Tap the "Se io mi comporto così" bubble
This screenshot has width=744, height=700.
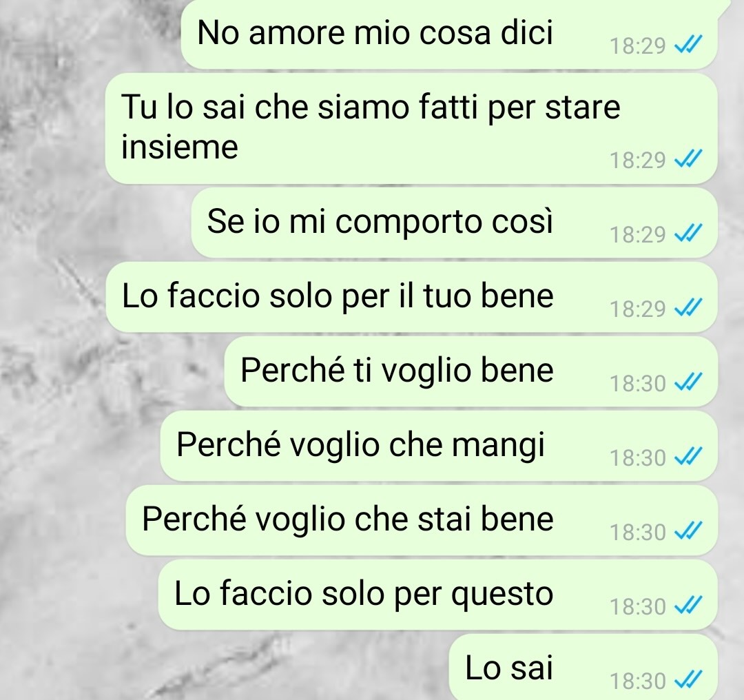point(454,223)
